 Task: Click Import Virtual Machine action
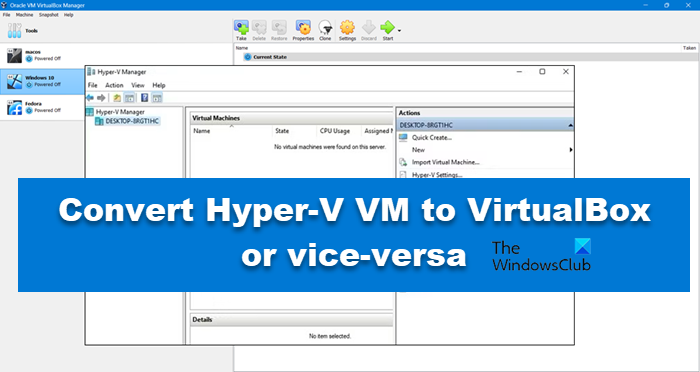[445, 163]
